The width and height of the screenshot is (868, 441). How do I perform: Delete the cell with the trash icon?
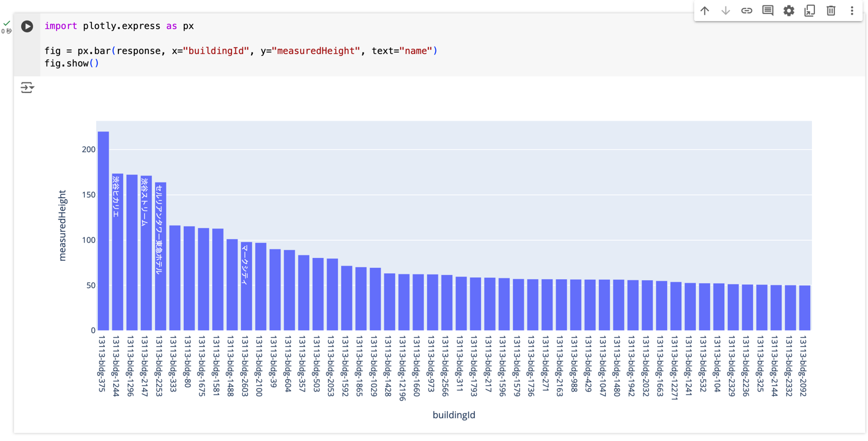click(831, 11)
